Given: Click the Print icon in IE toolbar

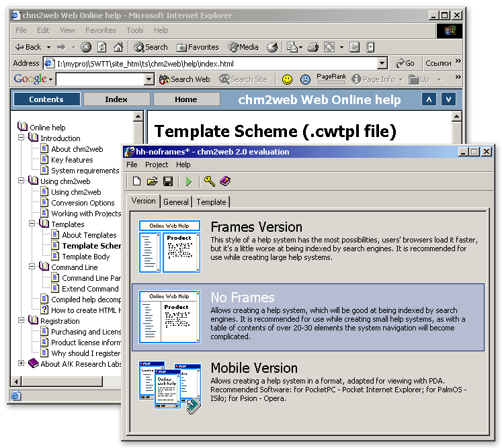Looking at the screenshot, I should pos(313,48).
